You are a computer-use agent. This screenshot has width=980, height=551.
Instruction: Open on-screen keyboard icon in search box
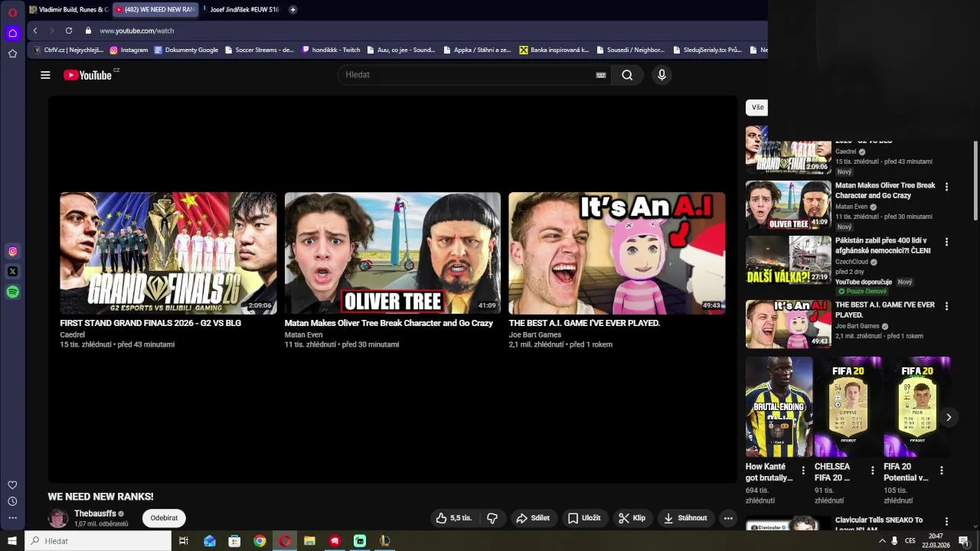pyautogui.click(x=601, y=75)
